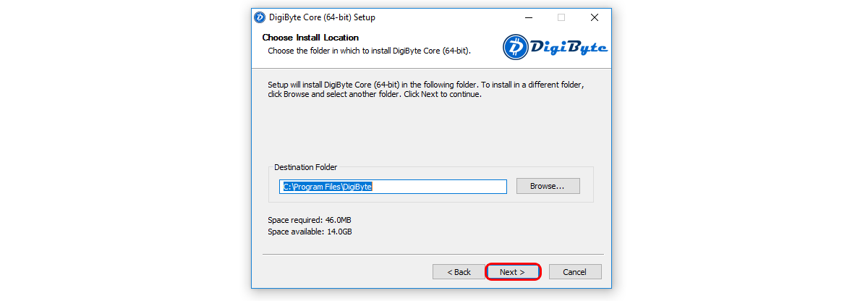The height and width of the screenshot is (301, 868).
Task: Click the "Space available: 14.0GB" text
Action: click(x=310, y=232)
